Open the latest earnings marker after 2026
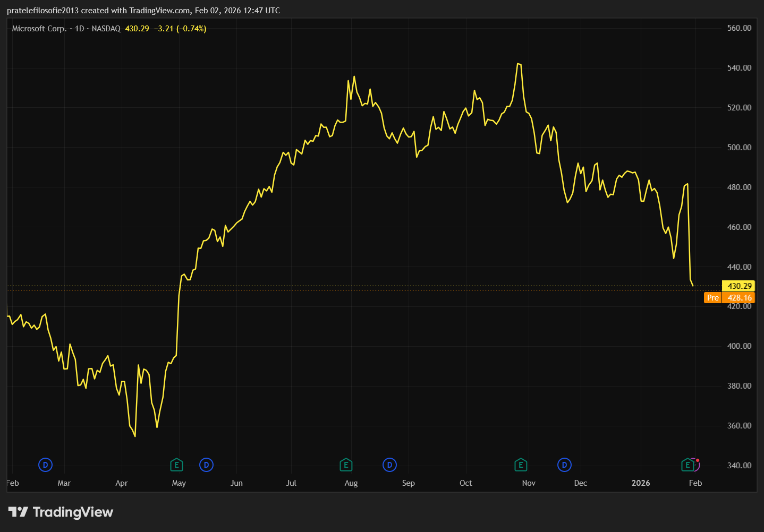The image size is (764, 532). [688, 465]
